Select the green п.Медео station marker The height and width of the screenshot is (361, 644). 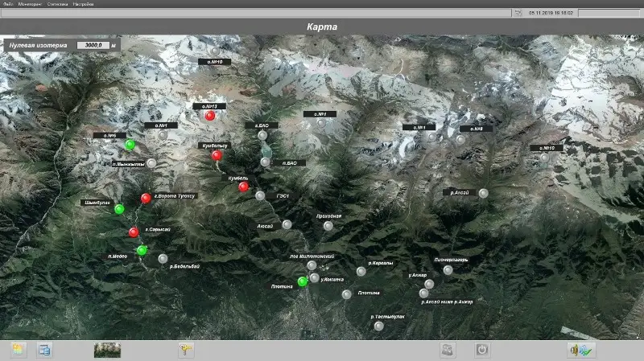[x=142, y=251]
